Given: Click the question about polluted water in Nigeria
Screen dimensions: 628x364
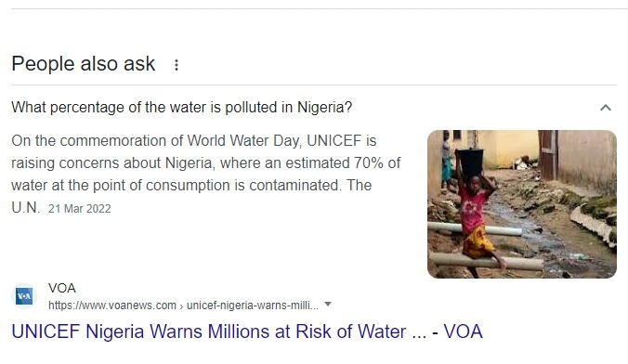Looking at the screenshot, I should click(181, 108).
